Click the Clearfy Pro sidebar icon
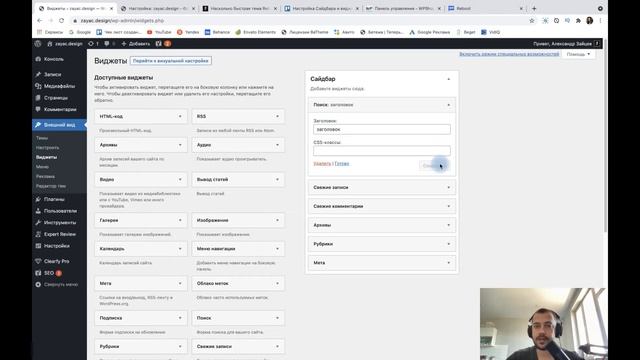The image size is (640, 360). tap(38, 261)
